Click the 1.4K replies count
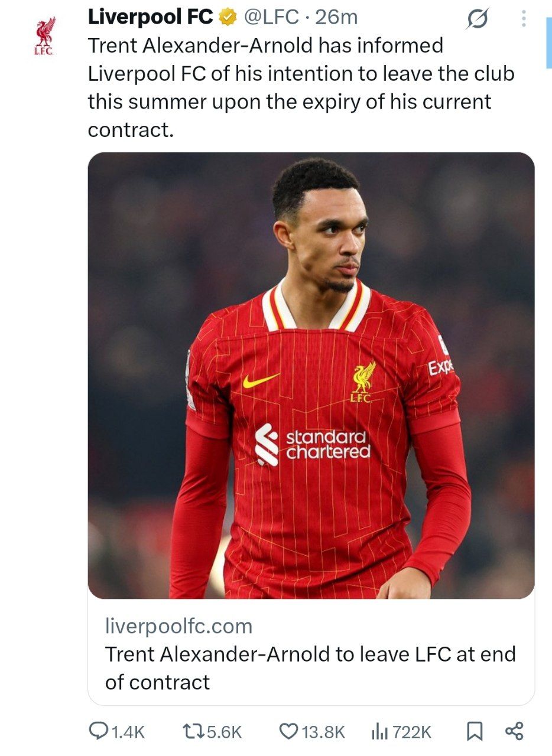 click(x=128, y=732)
